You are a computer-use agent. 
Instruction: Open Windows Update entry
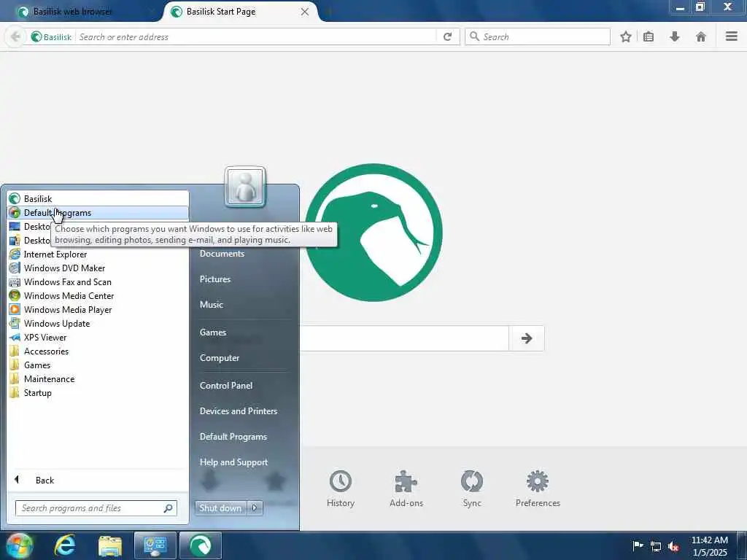pyautogui.click(x=98, y=323)
